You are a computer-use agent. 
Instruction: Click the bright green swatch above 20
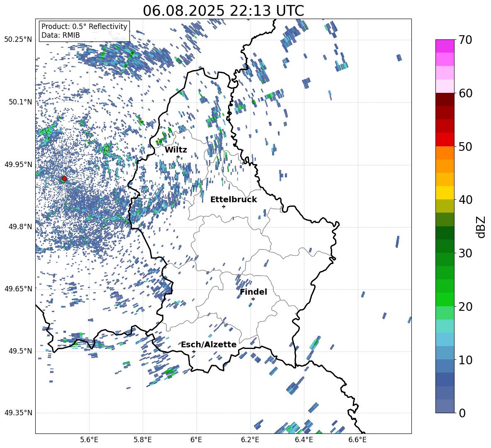pyautogui.click(x=445, y=299)
